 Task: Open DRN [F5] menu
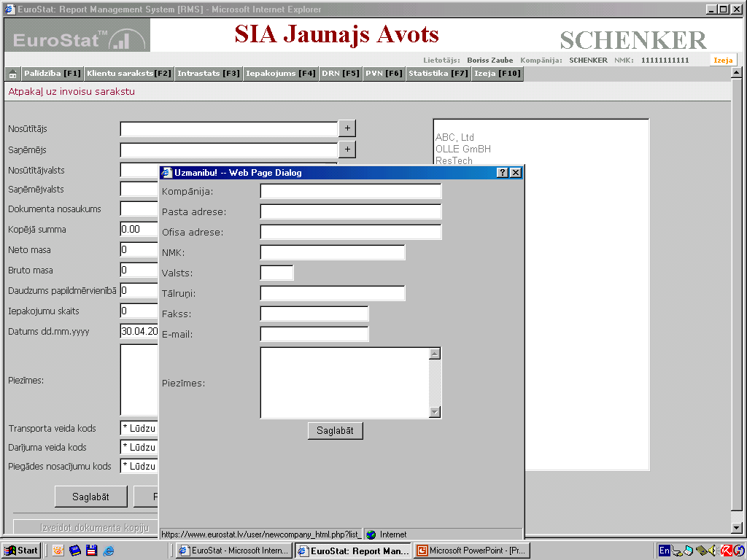point(340,74)
